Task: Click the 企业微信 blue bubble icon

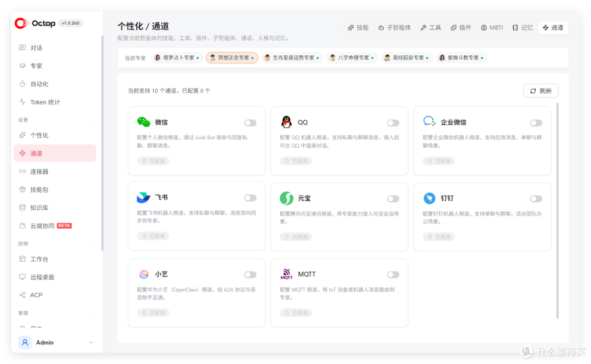Action: [430, 121]
